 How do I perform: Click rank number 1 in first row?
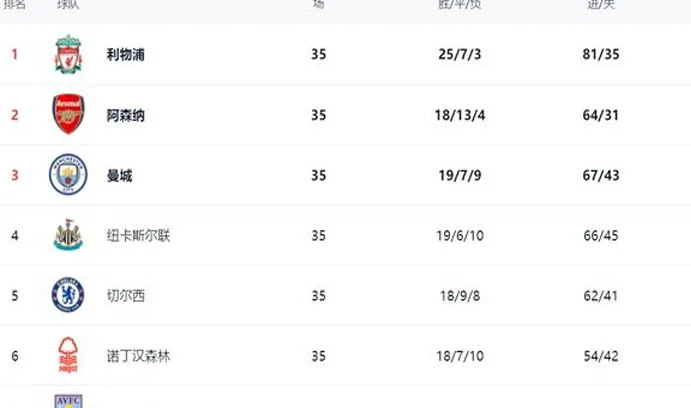point(15,54)
